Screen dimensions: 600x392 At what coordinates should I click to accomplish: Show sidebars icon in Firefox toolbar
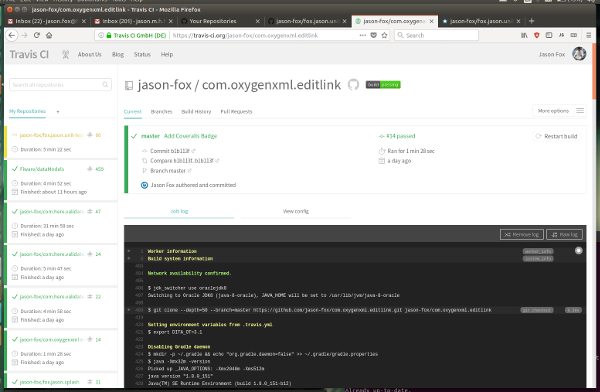(x=549, y=35)
